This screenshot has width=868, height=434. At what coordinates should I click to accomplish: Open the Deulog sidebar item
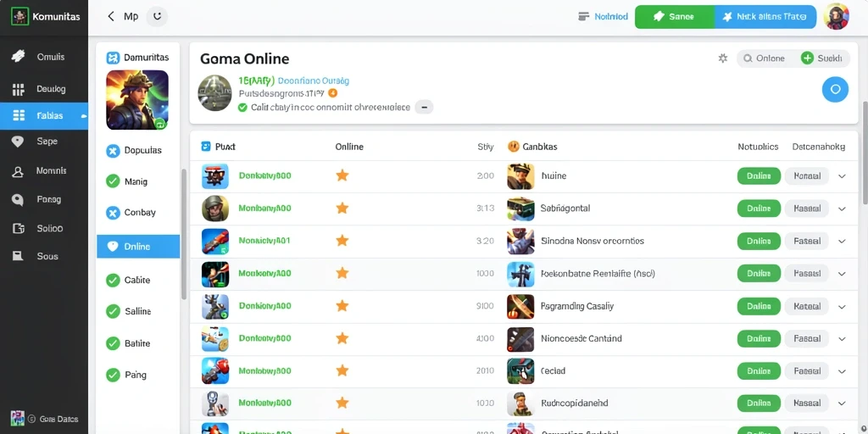pos(44,88)
